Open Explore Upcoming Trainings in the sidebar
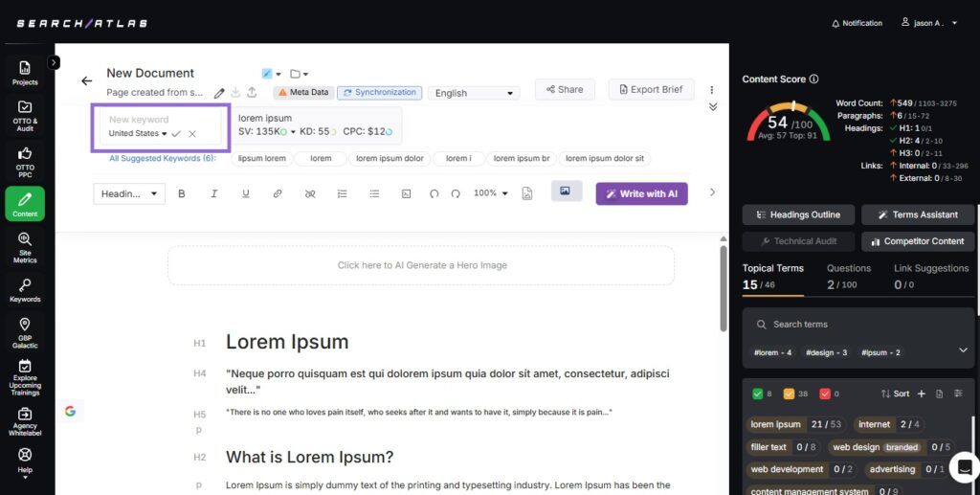Image resolution: width=980 pixels, height=495 pixels. (x=25, y=377)
